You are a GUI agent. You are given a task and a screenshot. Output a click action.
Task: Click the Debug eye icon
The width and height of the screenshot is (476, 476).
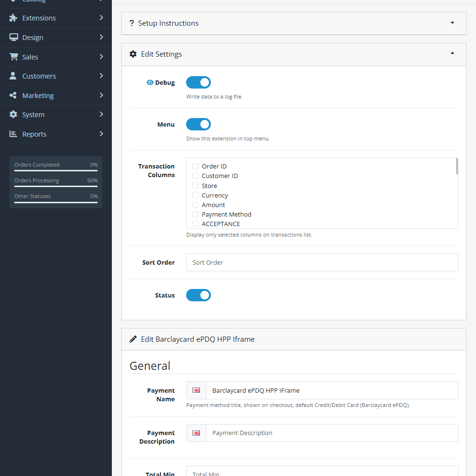tap(150, 82)
